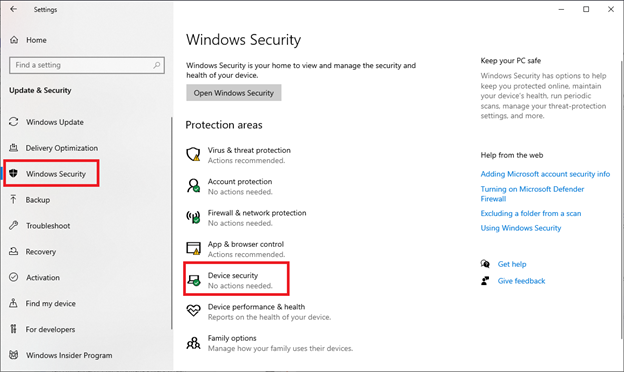This screenshot has height=372, width=624.
Task: Open Virus & threat protection
Action: pos(249,150)
